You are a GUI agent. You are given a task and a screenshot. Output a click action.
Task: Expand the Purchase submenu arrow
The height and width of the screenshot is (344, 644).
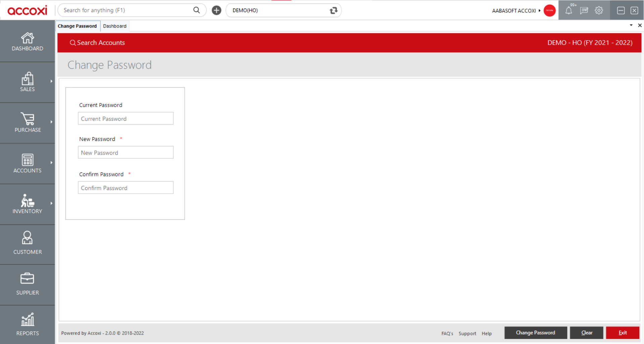click(51, 122)
